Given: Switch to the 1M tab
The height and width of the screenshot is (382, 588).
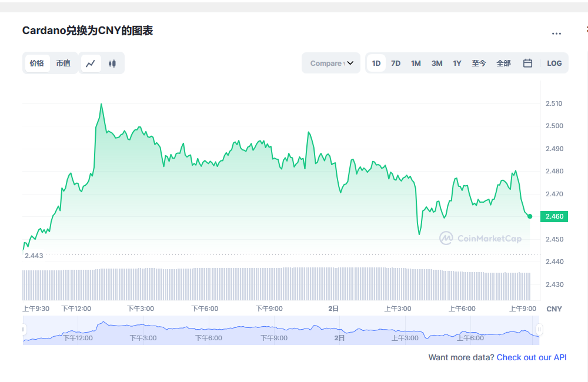Looking at the screenshot, I should point(416,63).
